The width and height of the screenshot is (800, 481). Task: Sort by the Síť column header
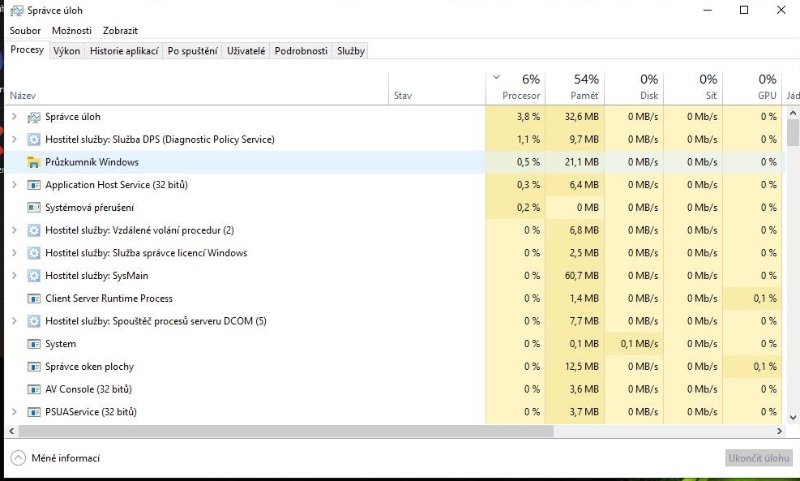tap(693, 88)
